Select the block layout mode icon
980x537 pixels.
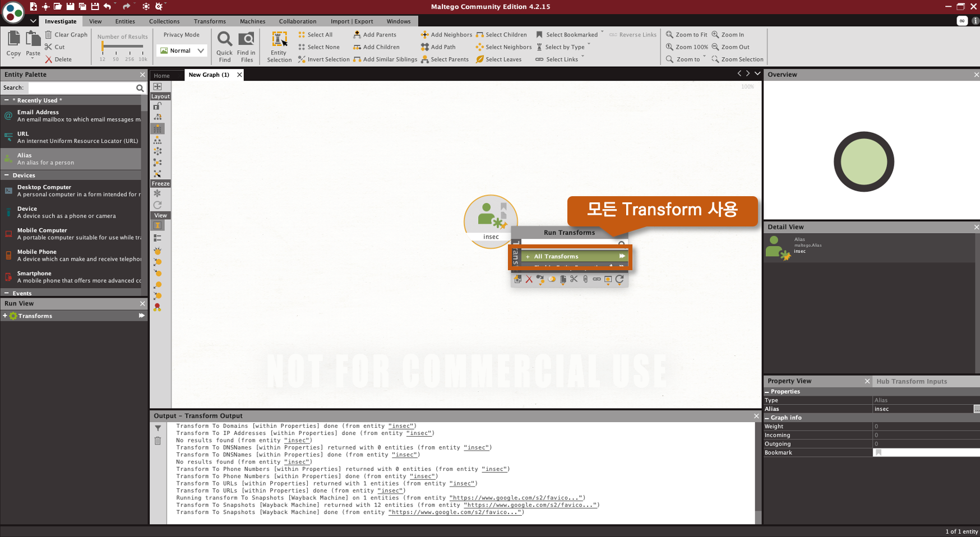pyautogui.click(x=158, y=128)
